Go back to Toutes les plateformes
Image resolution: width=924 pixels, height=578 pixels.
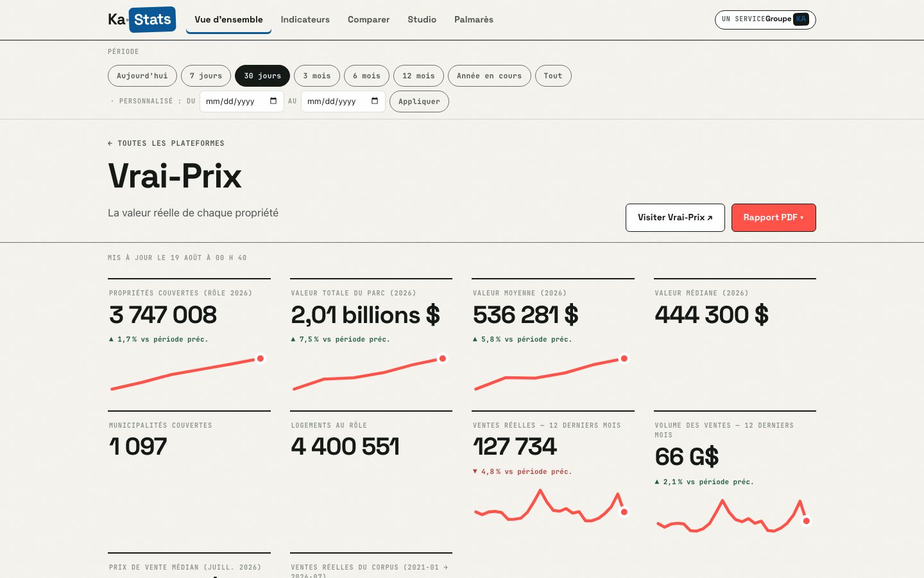(166, 143)
